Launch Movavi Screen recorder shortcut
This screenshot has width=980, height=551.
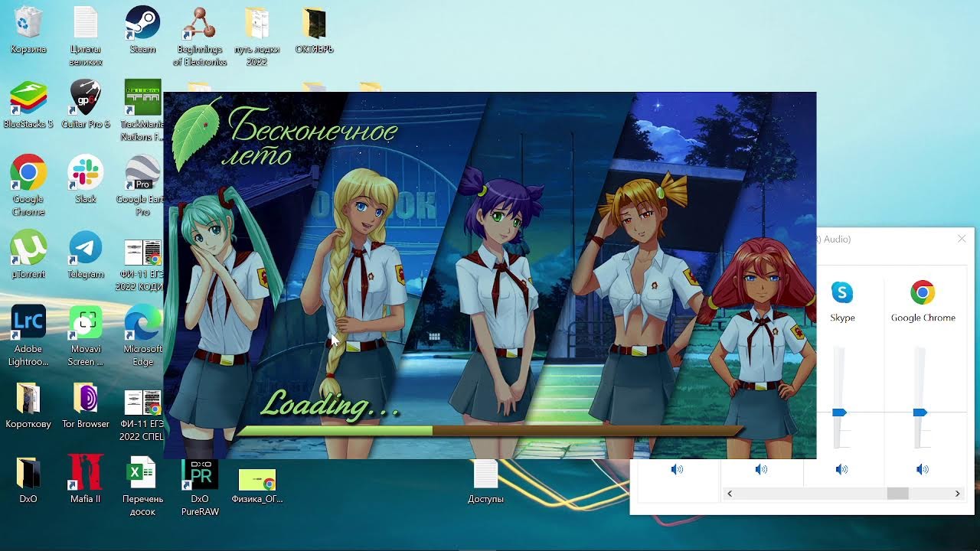[85, 336]
